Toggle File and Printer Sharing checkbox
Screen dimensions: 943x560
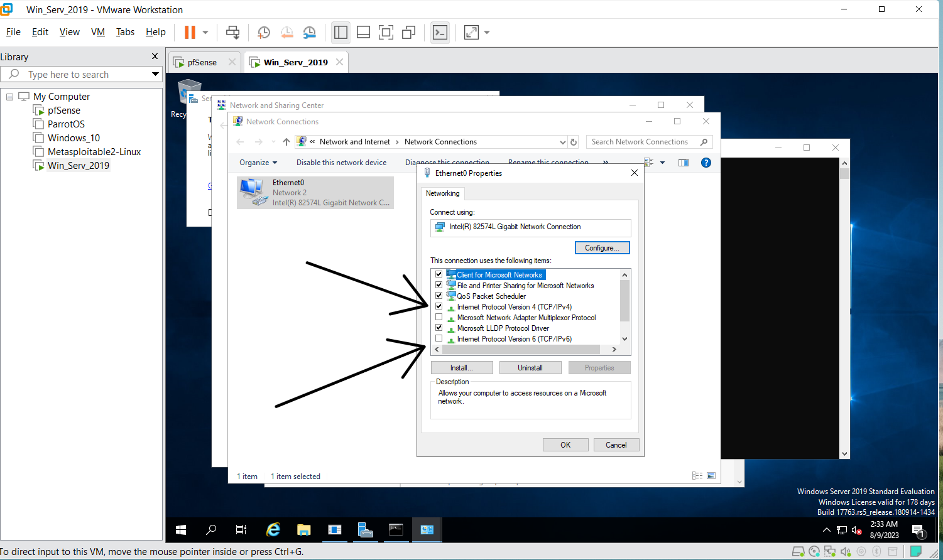click(x=439, y=285)
